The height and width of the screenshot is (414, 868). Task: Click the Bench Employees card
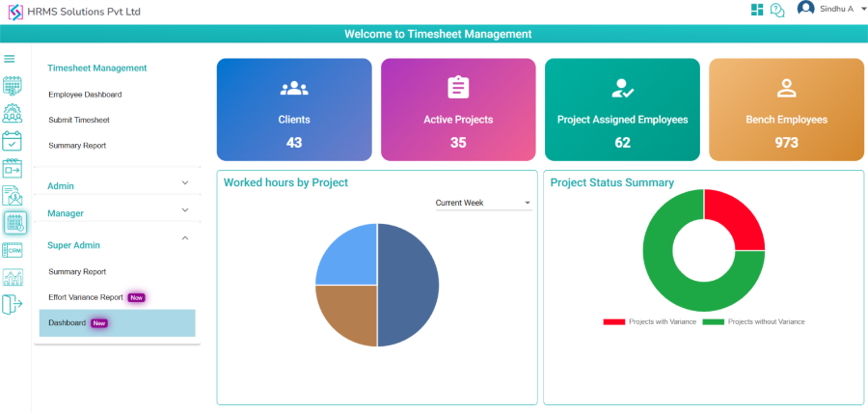click(786, 109)
